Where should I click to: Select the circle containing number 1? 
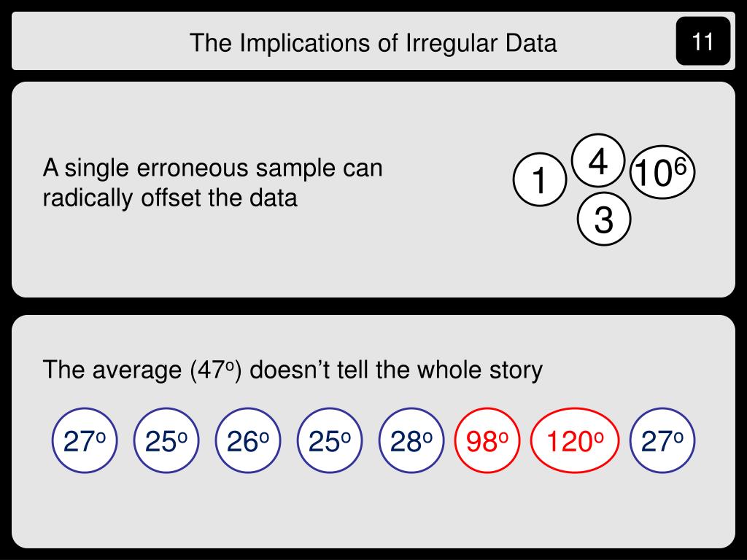point(540,179)
